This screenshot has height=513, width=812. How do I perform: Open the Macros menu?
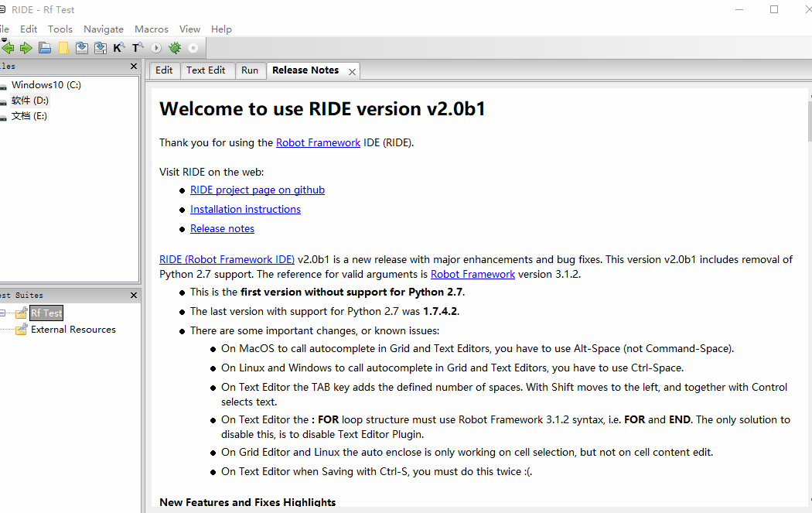[152, 29]
